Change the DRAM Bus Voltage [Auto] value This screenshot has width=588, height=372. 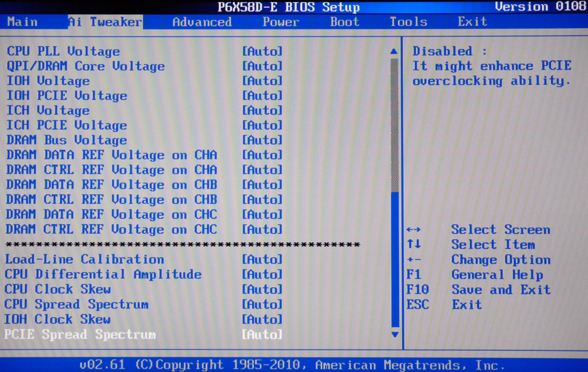[263, 140]
